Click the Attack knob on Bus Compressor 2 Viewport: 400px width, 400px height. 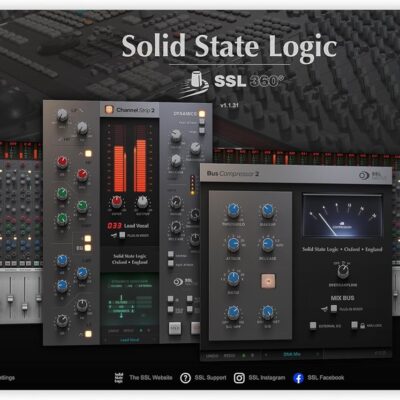(234, 244)
